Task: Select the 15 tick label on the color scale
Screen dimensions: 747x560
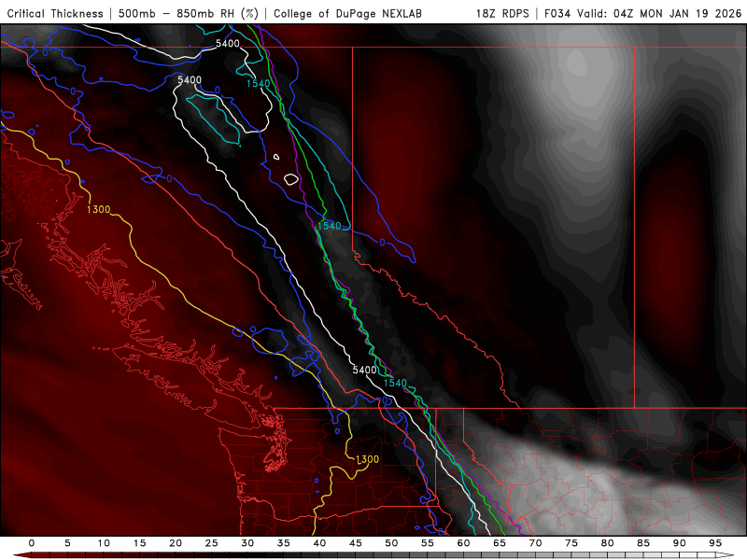Action: coord(139,543)
